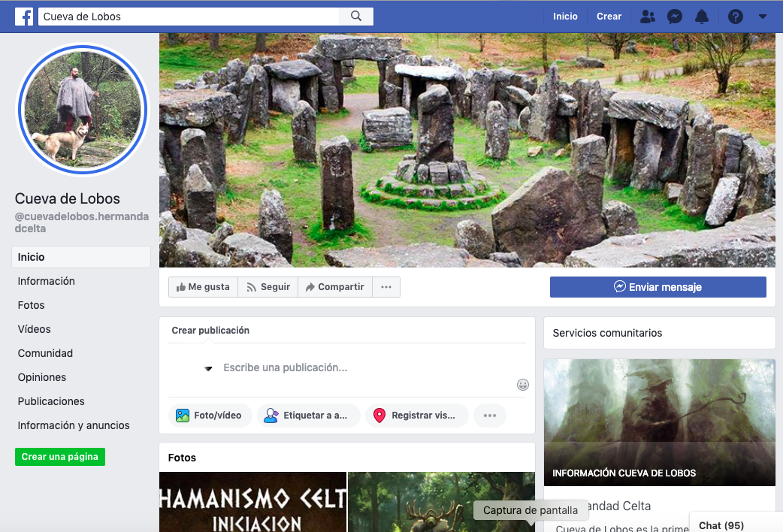Screen dimensions: 783x532
Task: Open the notifications bell
Action: click(x=702, y=17)
